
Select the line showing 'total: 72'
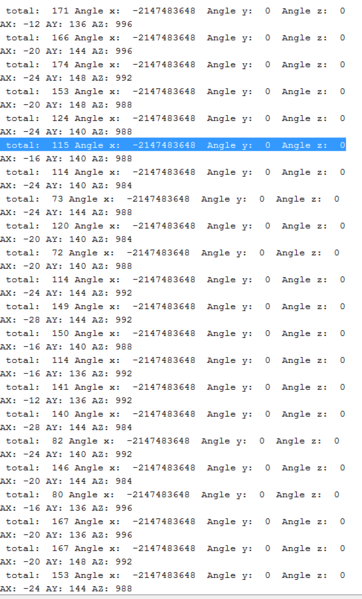click(173, 253)
